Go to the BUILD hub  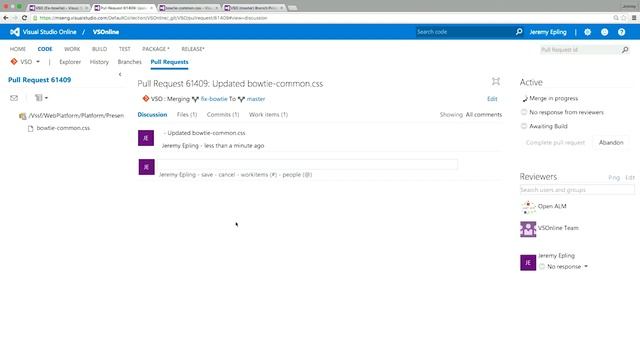(x=99, y=49)
